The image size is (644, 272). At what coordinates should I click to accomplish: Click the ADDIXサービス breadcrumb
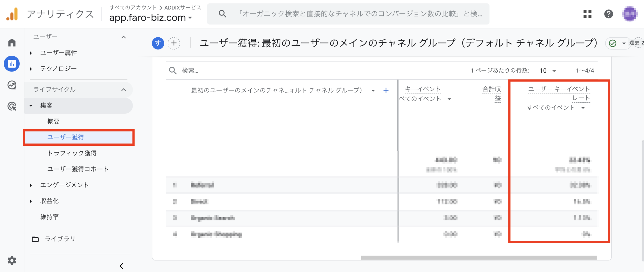tap(183, 8)
